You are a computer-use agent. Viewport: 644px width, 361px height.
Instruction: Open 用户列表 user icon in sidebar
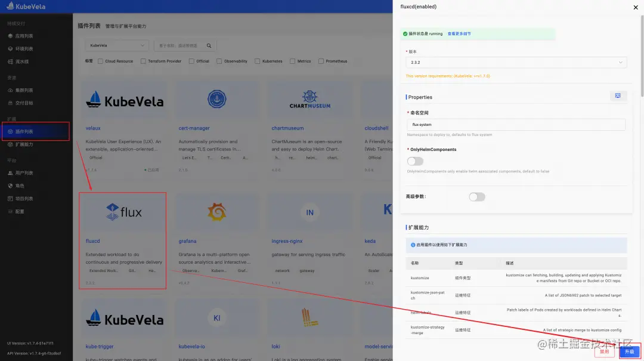pos(10,173)
